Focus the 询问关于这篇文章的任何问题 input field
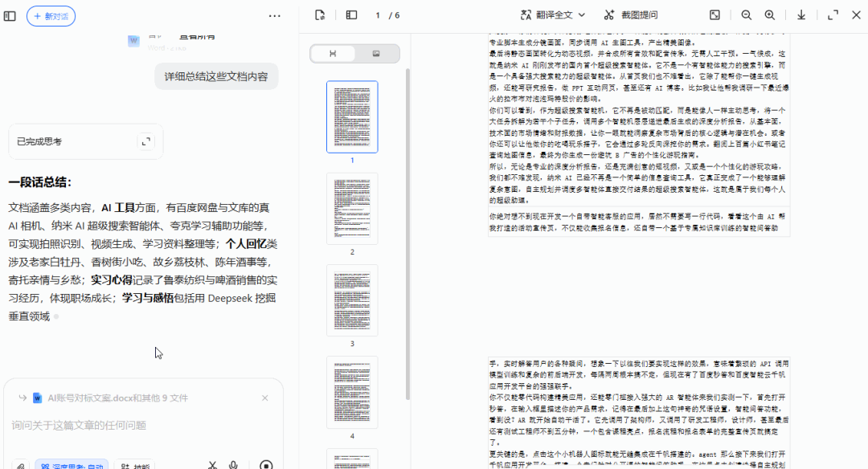 (143, 426)
